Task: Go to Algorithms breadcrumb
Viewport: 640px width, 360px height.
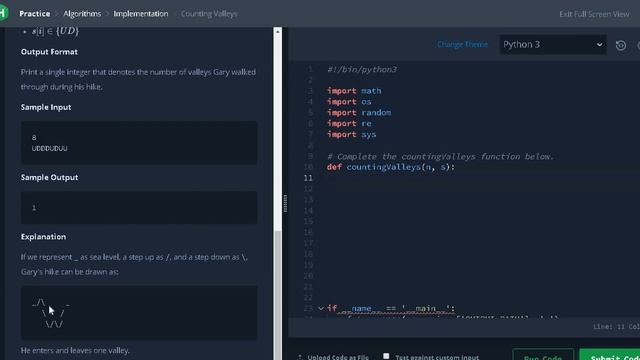Action: click(82, 13)
